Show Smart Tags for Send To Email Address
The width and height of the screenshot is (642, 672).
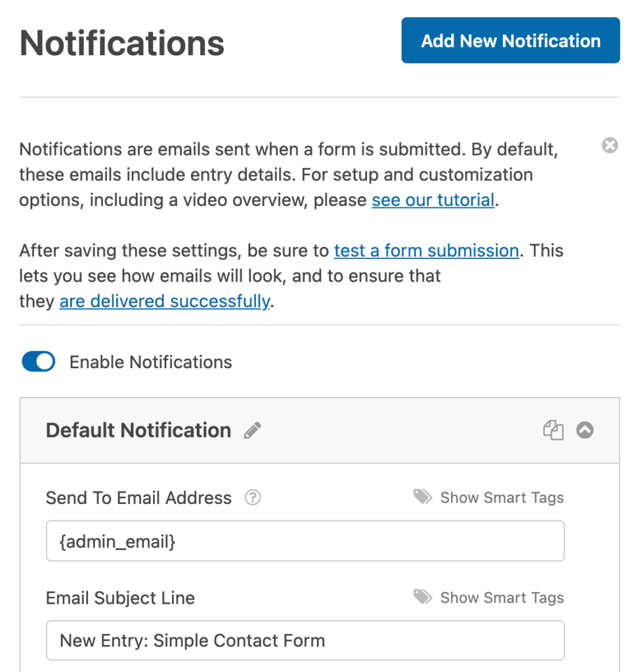point(501,497)
